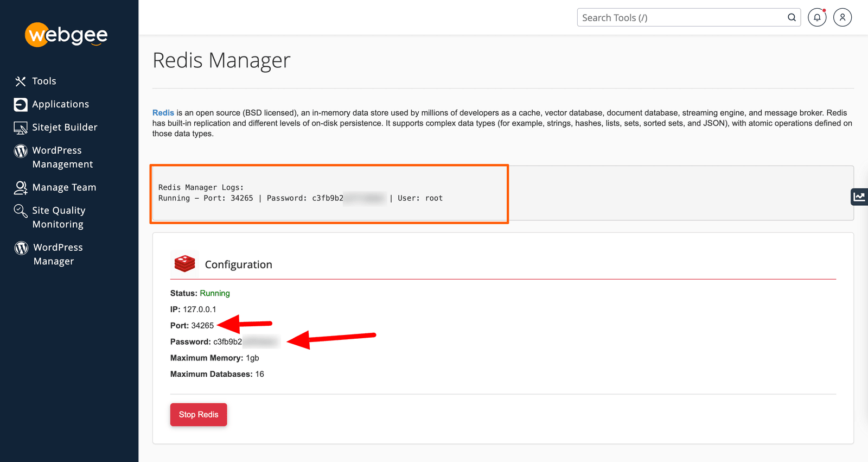Click the Site Quality Monitoring magnifier icon
The width and height of the screenshot is (868, 462).
tap(21, 211)
